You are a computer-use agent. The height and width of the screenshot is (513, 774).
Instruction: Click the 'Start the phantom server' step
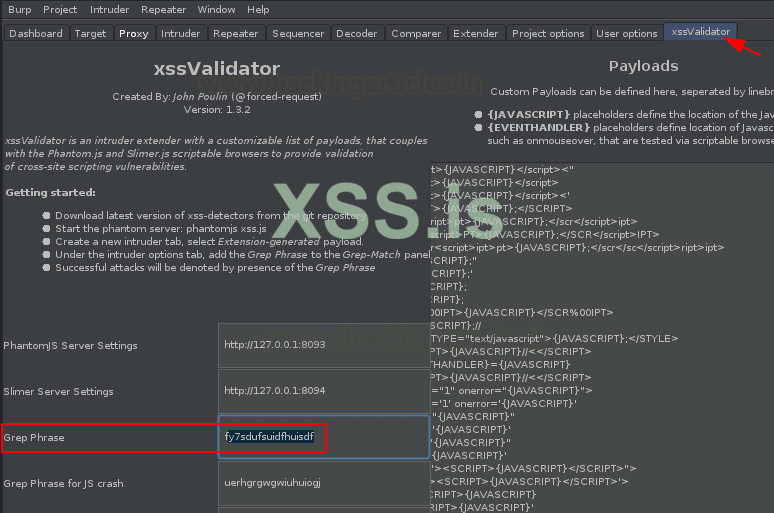pyautogui.click(x=161, y=229)
